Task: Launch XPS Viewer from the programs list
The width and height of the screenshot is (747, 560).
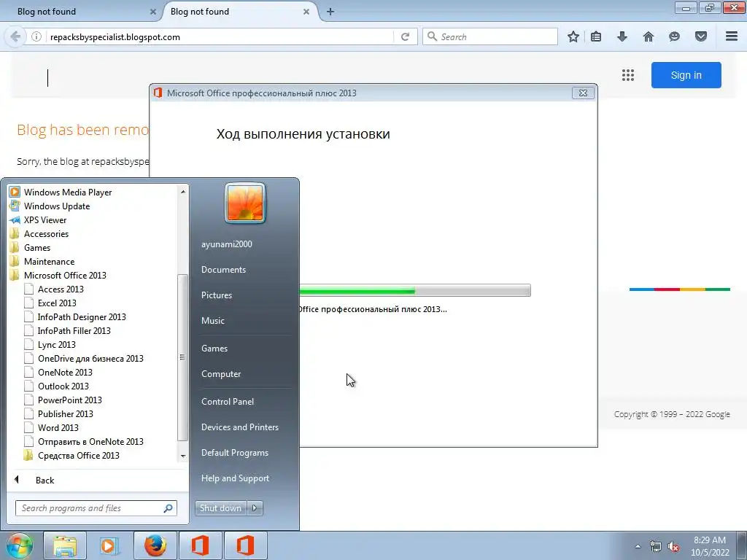Action: coord(45,220)
